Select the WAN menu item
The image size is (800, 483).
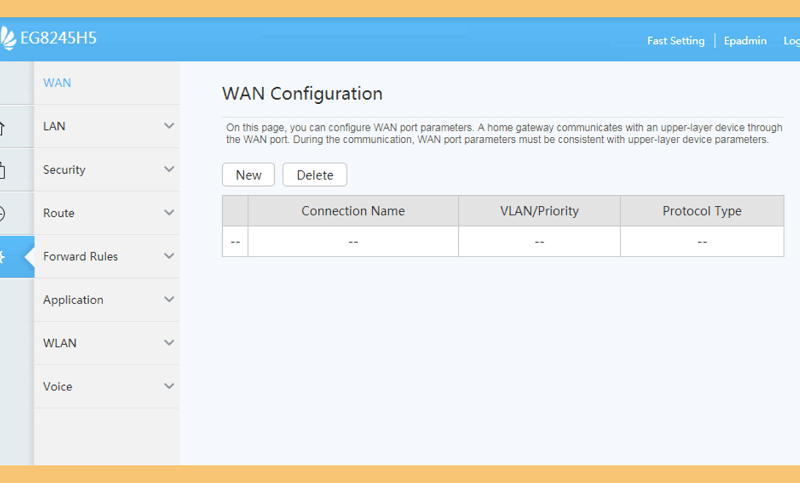coord(107,83)
